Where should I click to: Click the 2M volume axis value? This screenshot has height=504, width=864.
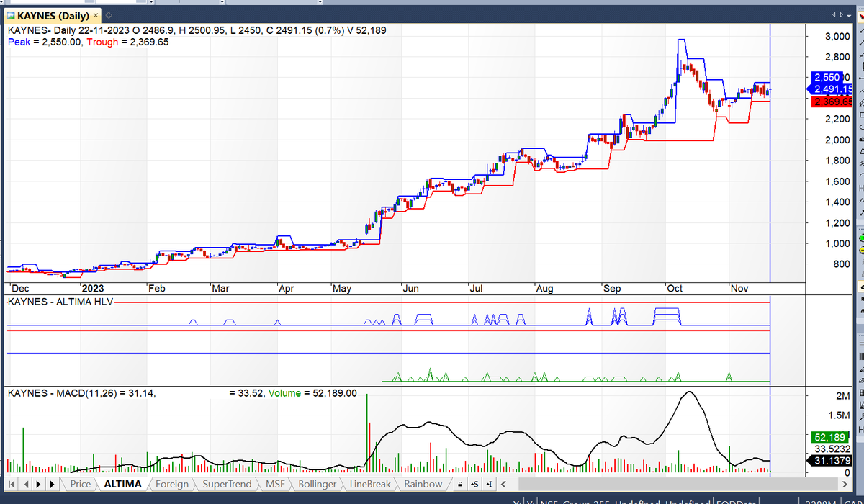842,395
